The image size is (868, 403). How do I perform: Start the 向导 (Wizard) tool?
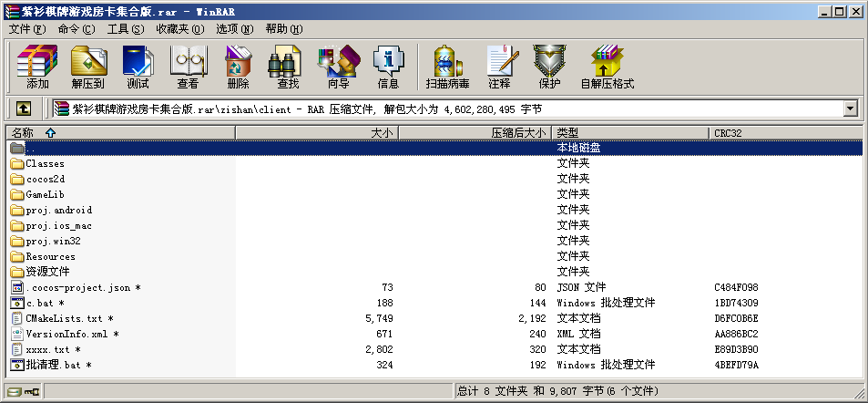click(x=338, y=67)
